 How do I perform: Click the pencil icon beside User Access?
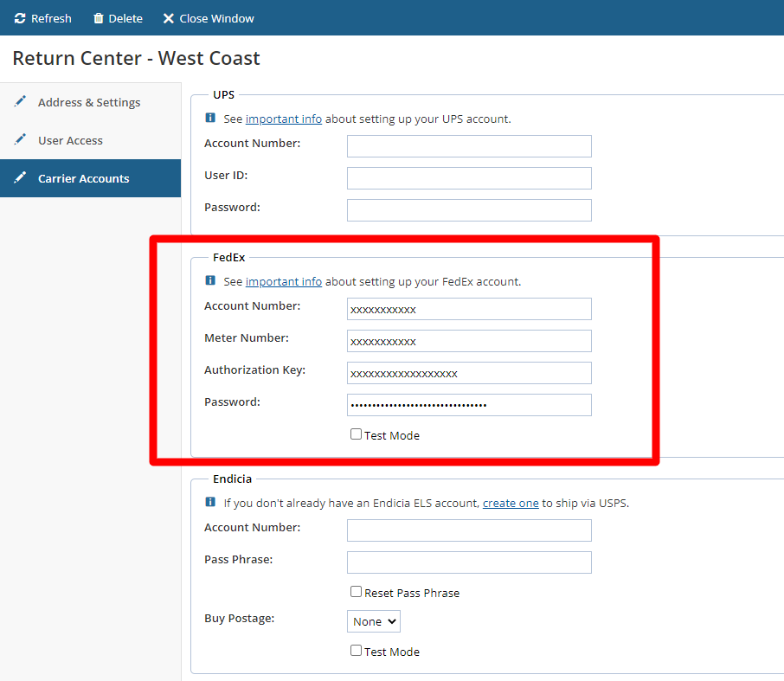coord(20,140)
